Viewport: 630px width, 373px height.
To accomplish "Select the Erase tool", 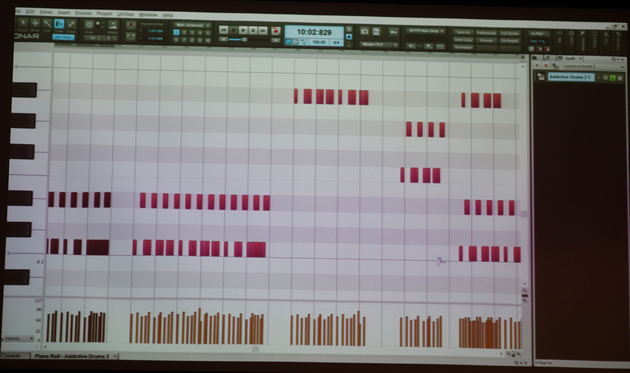I will 71,24.
